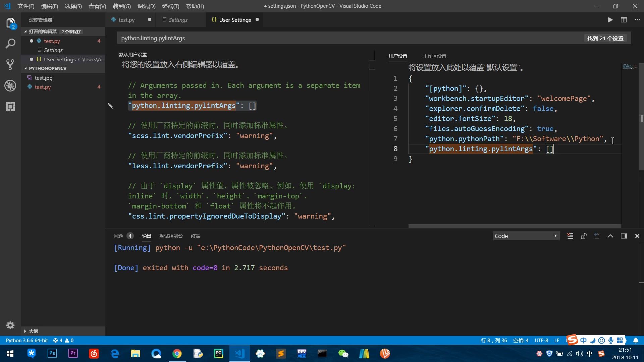Show the 调试控制台 panel tab
The height and width of the screenshot is (362, 644).
point(171,236)
